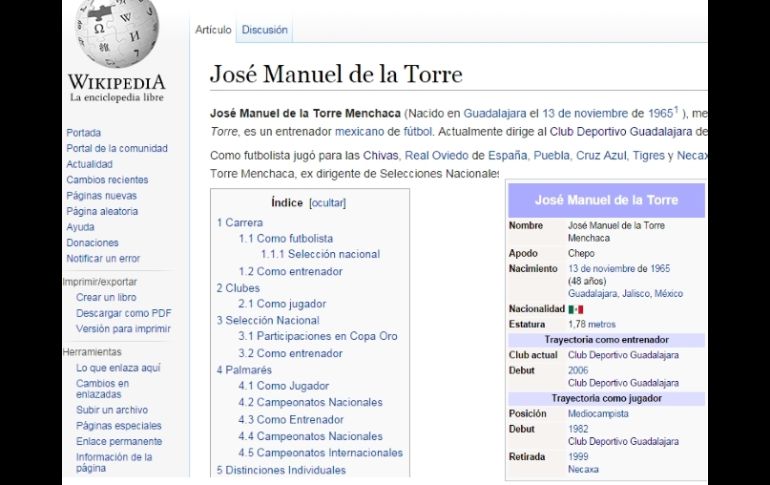Hide the Índice with ocultar toggle
The height and width of the screenshot is (485, 770).
pos(327,202)
